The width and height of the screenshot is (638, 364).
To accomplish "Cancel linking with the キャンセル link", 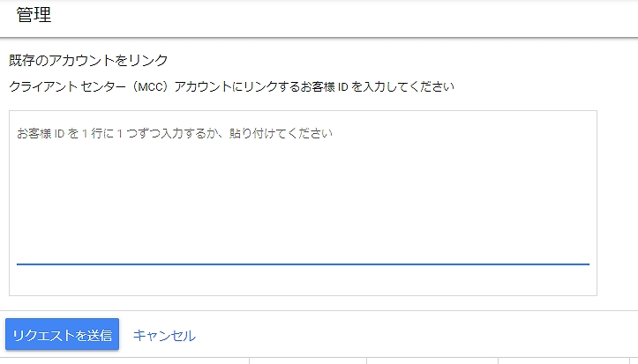I will 164,336.
